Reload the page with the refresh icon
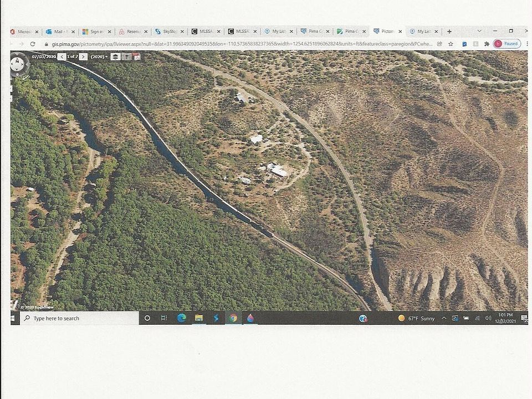The image size is (532, 399). coord(33,44)
